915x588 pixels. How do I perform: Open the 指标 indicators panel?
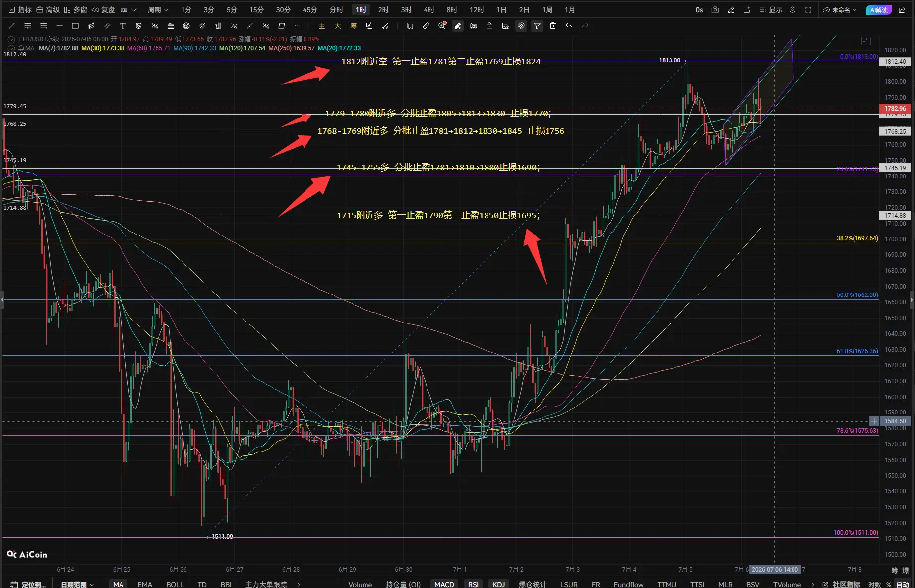click(x=20, y=10)
